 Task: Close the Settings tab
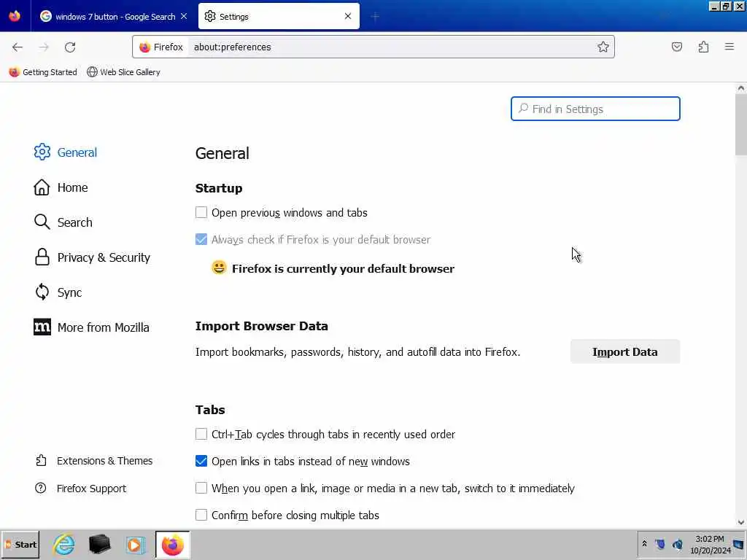348,16
